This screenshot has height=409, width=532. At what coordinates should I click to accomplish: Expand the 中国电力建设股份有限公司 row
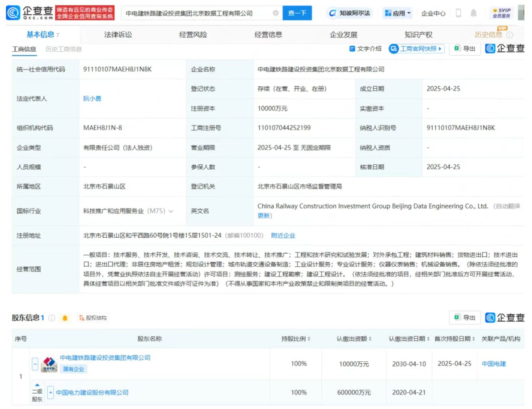pyautogui.click(x=51, y=392)
